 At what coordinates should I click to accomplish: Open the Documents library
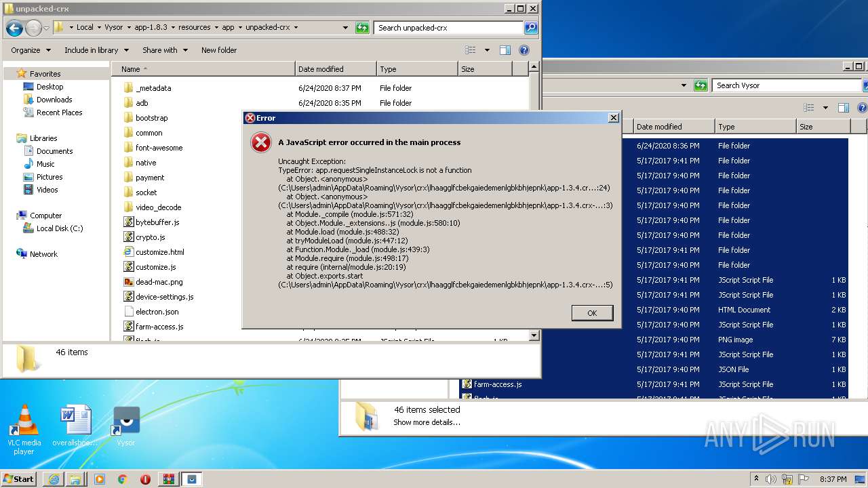pyautogui.click(x=54, y=151)
